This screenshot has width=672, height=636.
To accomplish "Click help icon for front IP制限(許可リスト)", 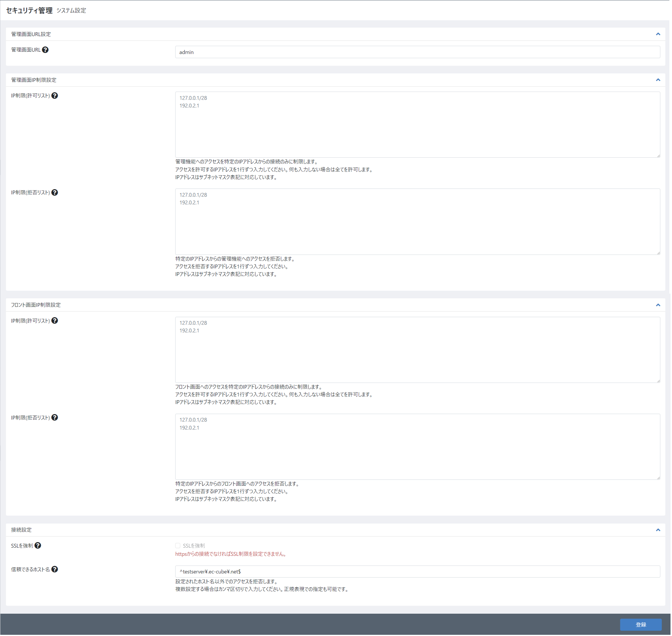I will click(55, 321).
